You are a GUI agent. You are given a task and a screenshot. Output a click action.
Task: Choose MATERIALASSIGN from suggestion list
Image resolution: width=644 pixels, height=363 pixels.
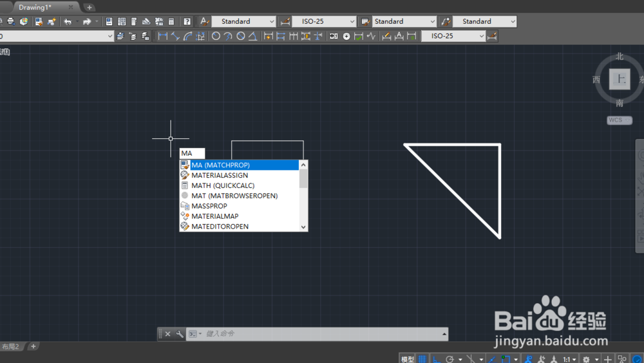[240, 175]
